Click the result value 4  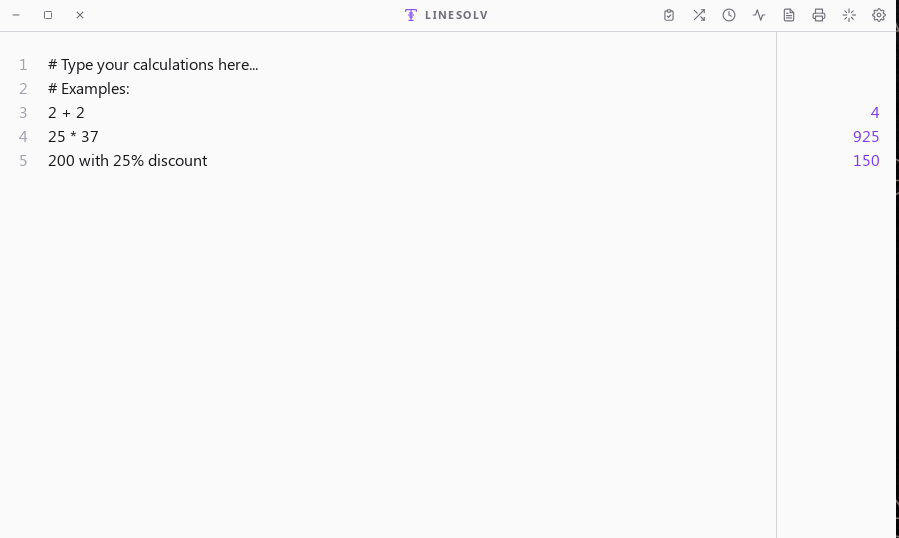click(875, 113)
